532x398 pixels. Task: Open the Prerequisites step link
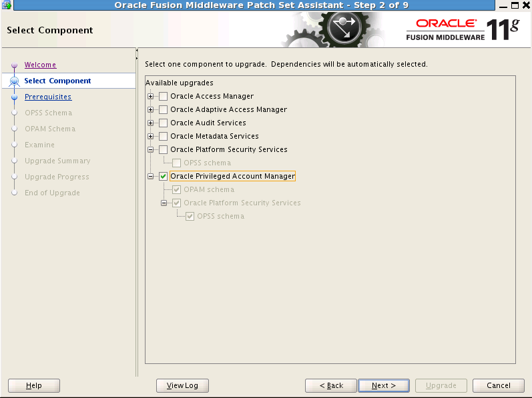coord(48,97)
